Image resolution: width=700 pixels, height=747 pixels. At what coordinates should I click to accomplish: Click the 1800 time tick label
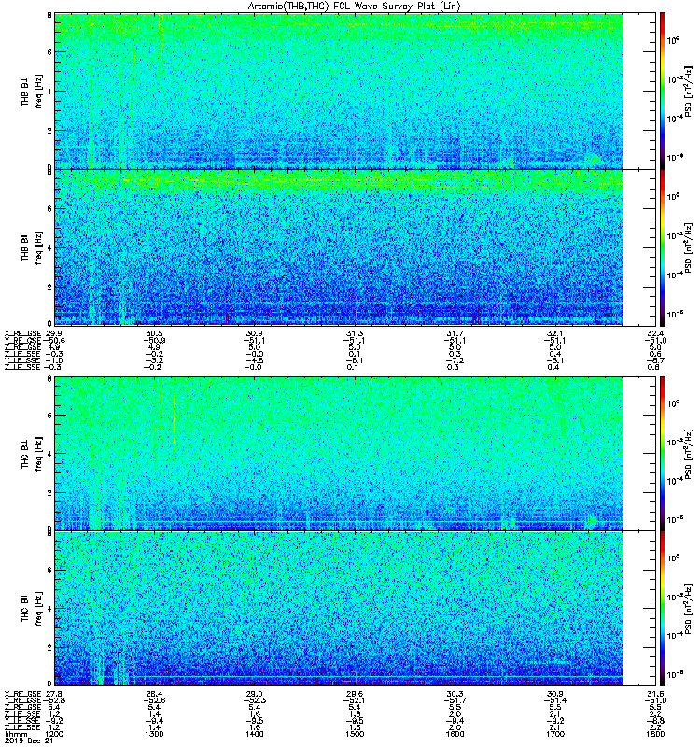[x=655, y=734]
